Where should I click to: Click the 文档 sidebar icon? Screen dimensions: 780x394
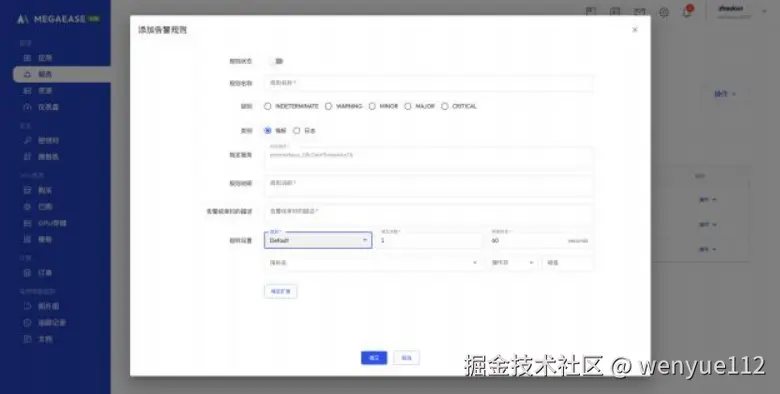coord(27,339)
